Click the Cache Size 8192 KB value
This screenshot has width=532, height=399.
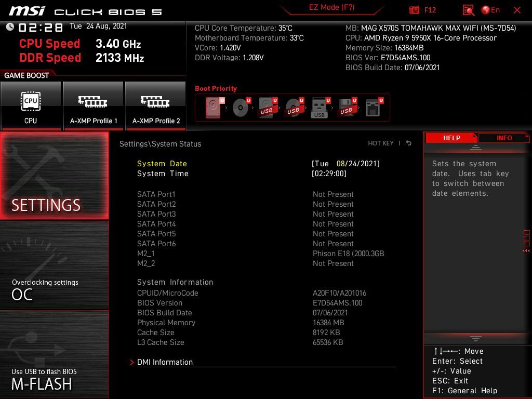click(x=326, y=332)
